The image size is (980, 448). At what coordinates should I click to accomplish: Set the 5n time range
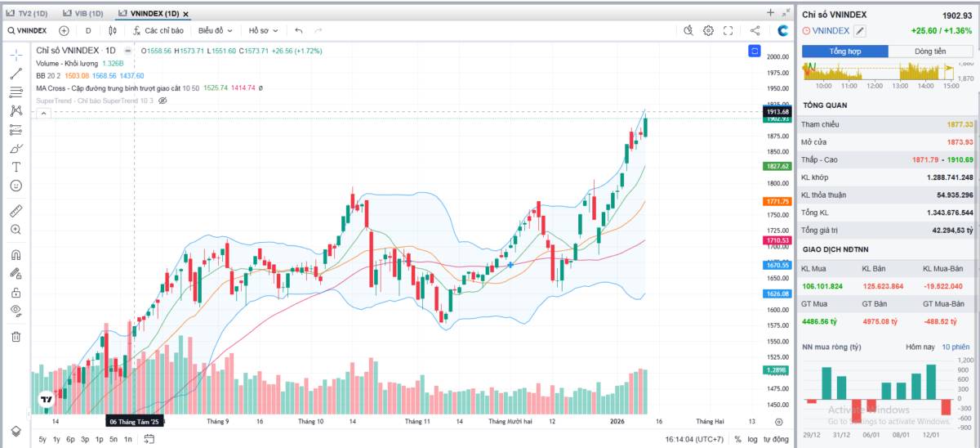pyautogui.click(x=114, y=440)
